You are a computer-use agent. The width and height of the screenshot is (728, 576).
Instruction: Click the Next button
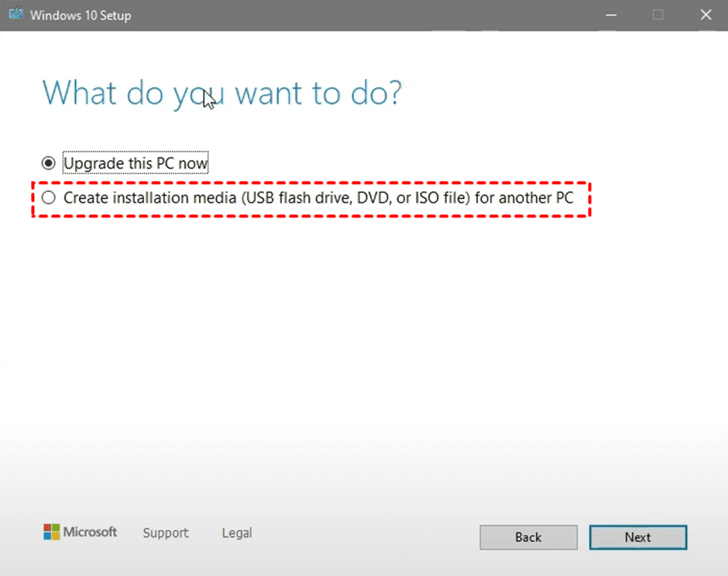(638, 537)
